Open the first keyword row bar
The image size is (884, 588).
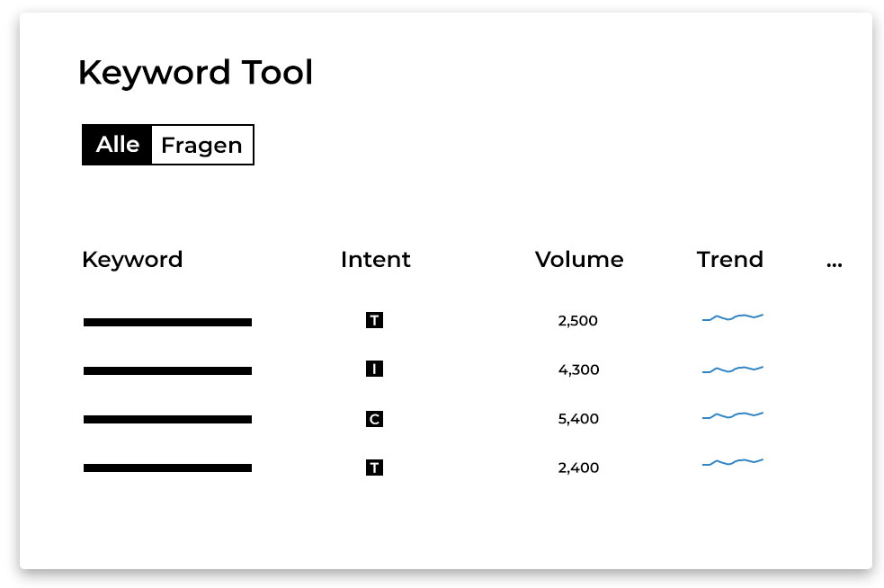[167, 323]
